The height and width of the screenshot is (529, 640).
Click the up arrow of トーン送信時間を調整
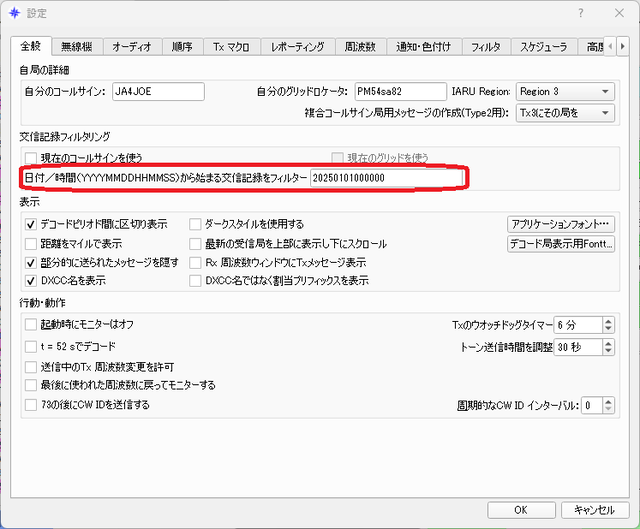[608, 344]
